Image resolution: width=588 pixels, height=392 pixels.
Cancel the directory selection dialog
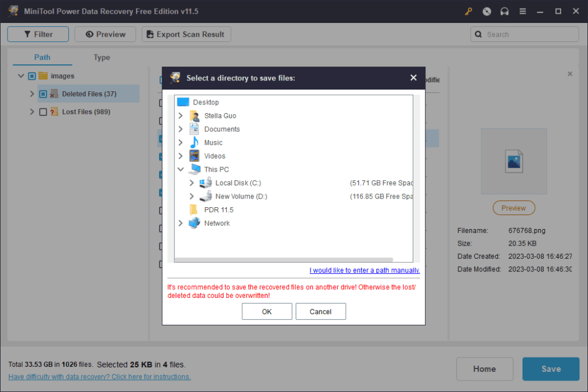(320, 312)
